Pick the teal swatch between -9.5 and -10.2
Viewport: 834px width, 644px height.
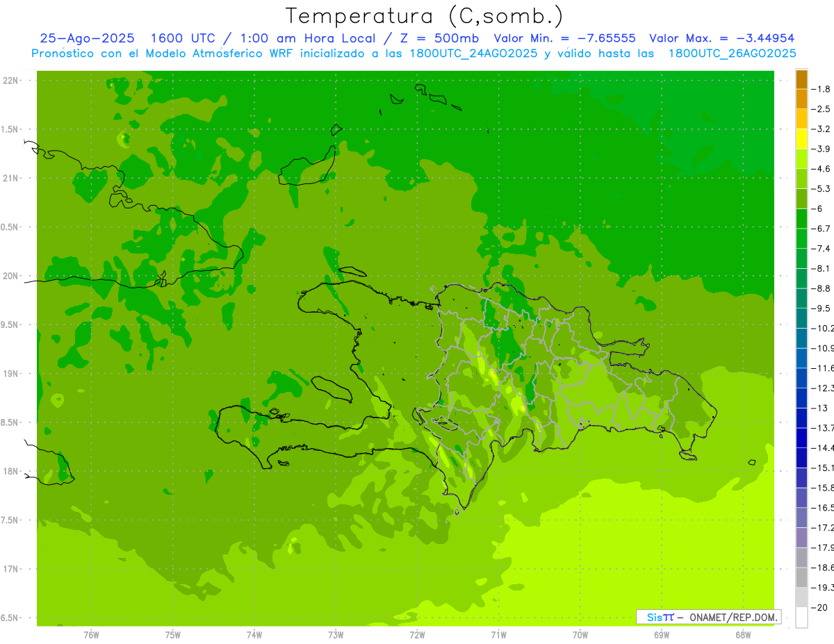(x=801, y=317)
